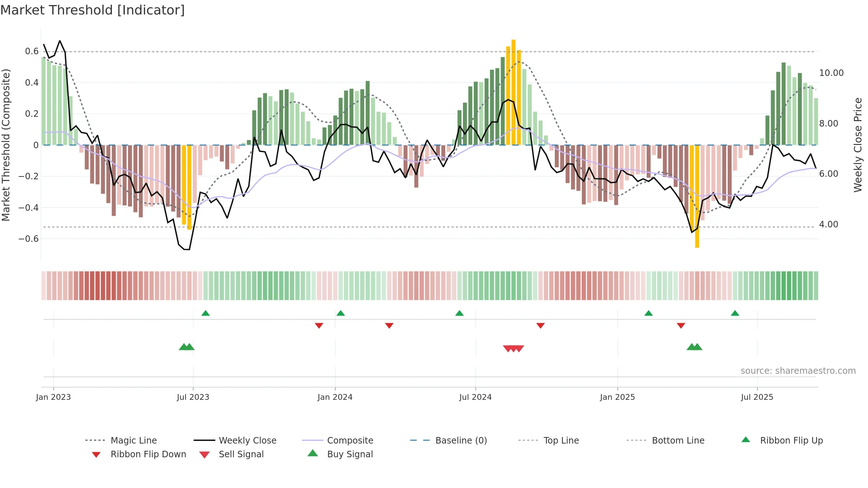868x488 pixels.
Task: Click the ribbon flip up marker before Jul 2025
Action: [735, 313]
